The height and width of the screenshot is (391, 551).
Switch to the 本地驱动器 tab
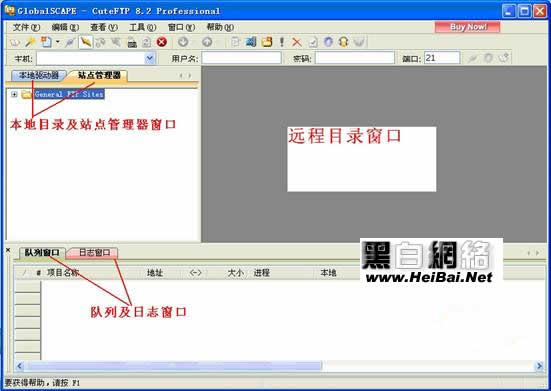(39, 75)
